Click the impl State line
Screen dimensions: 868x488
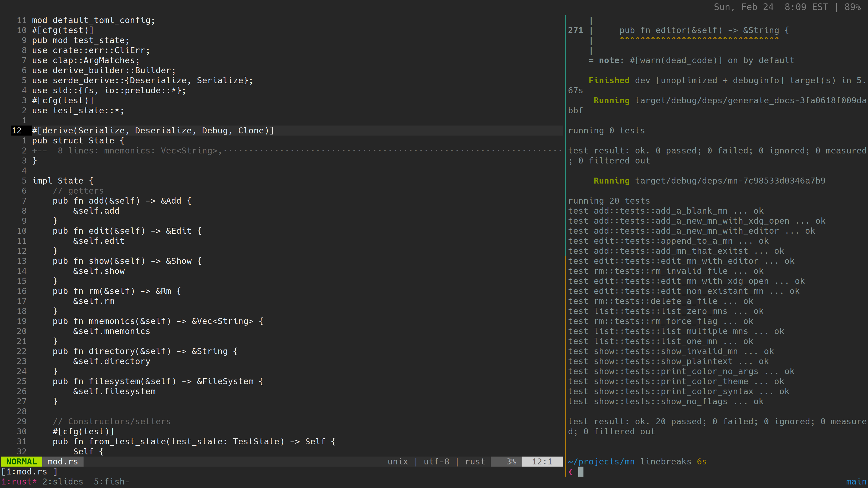pos(63,181)
